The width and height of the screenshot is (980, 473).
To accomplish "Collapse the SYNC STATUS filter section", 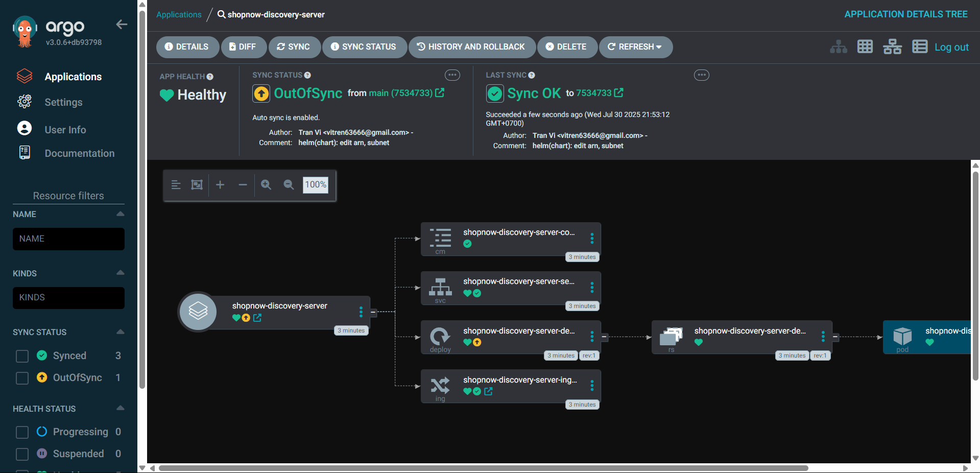I will pyautogui.click(x=121, y=332).
